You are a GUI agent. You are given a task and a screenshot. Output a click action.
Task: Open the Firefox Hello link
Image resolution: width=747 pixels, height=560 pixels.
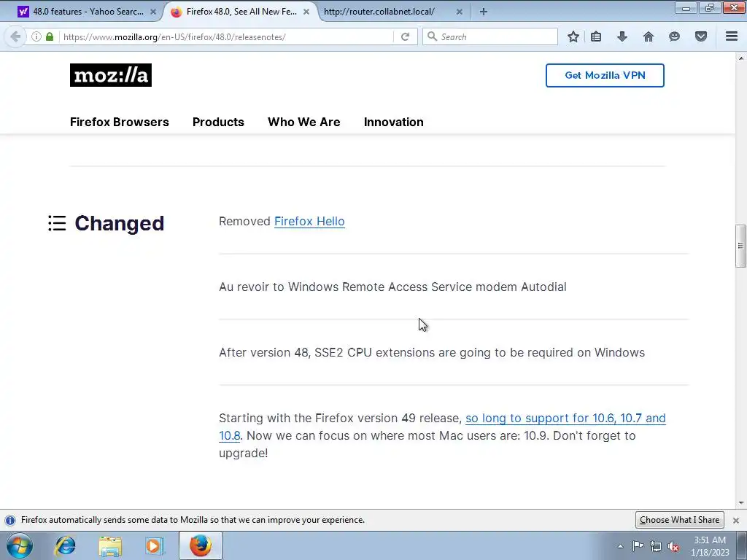coord(309,222)
